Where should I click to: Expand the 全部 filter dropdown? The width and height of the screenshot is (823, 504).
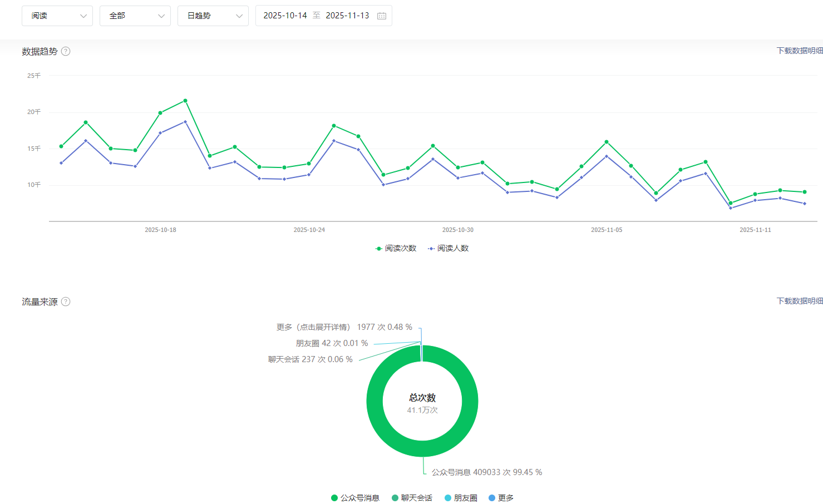pyautogui.click(x=135, y=16)
